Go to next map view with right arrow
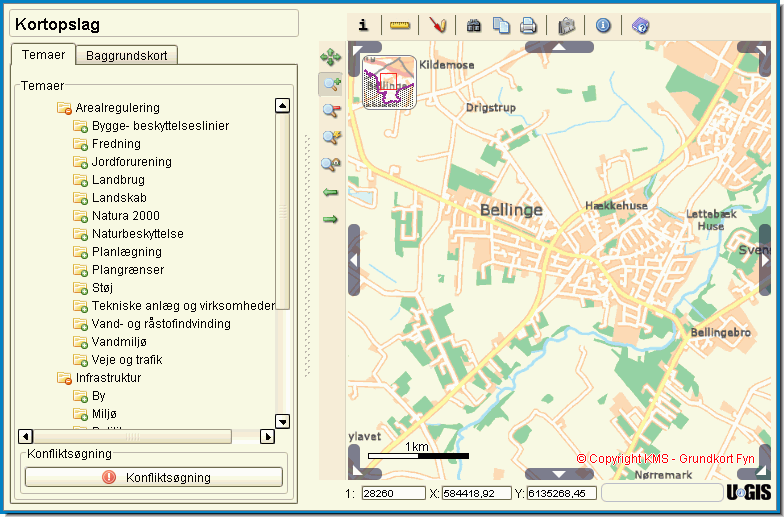Screen dimensions: 784x517 pyautogui.click(x=330, y=219)
